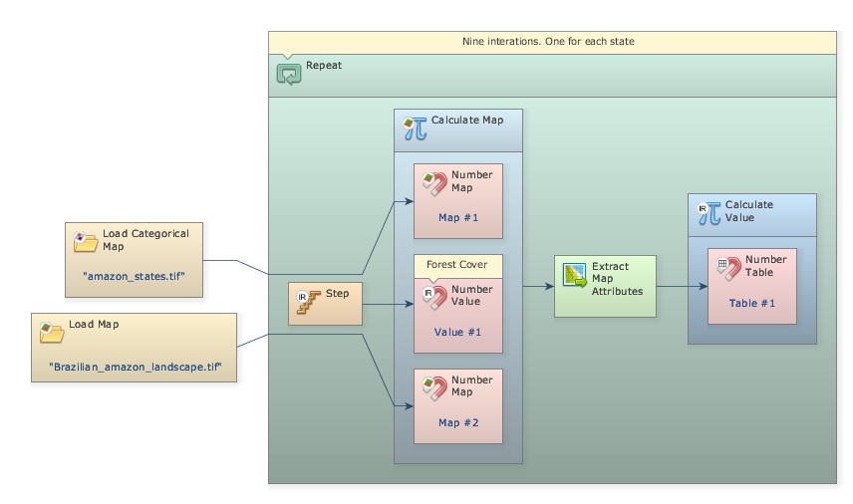Select the Number Map #2 magnet icon
This screenshot has height=504, width=853.
tap(434, 388)
